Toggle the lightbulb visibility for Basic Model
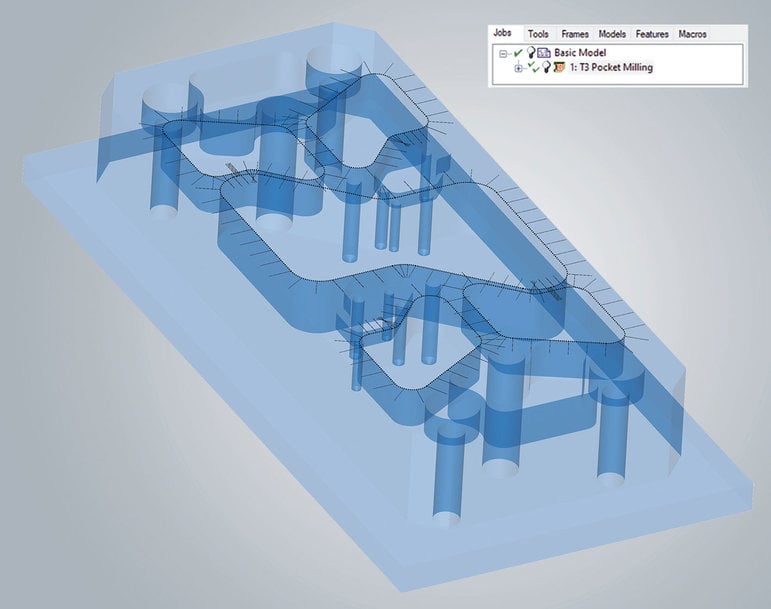 tap(528, 52)
